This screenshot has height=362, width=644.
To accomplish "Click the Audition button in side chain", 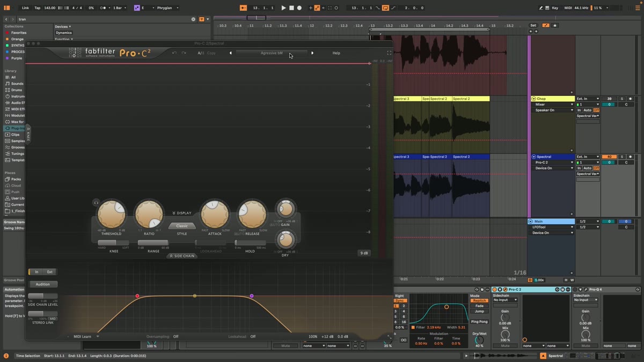I will coord(43,284).
